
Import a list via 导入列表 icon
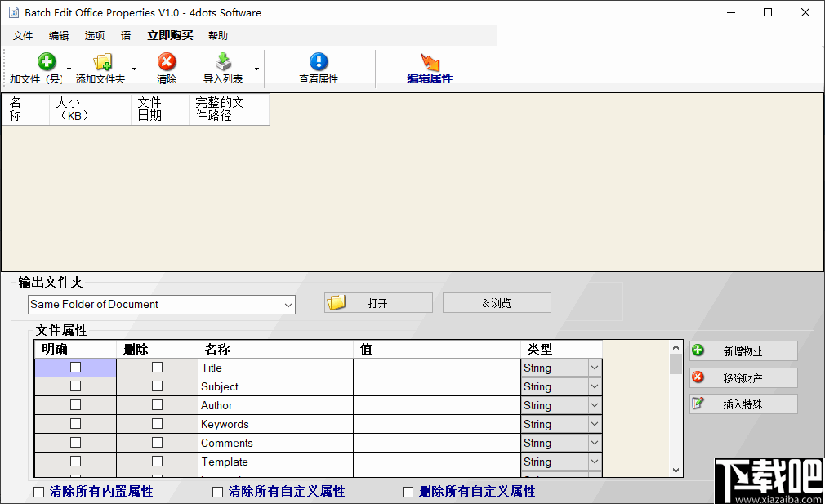pyautogui.click(x=222, y=60)
